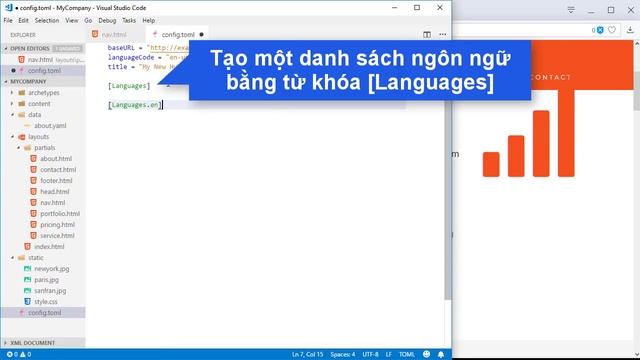Open the Help menu
Image resolution: width=640 pixels, height=360 pixels.
tap(149, 20)
